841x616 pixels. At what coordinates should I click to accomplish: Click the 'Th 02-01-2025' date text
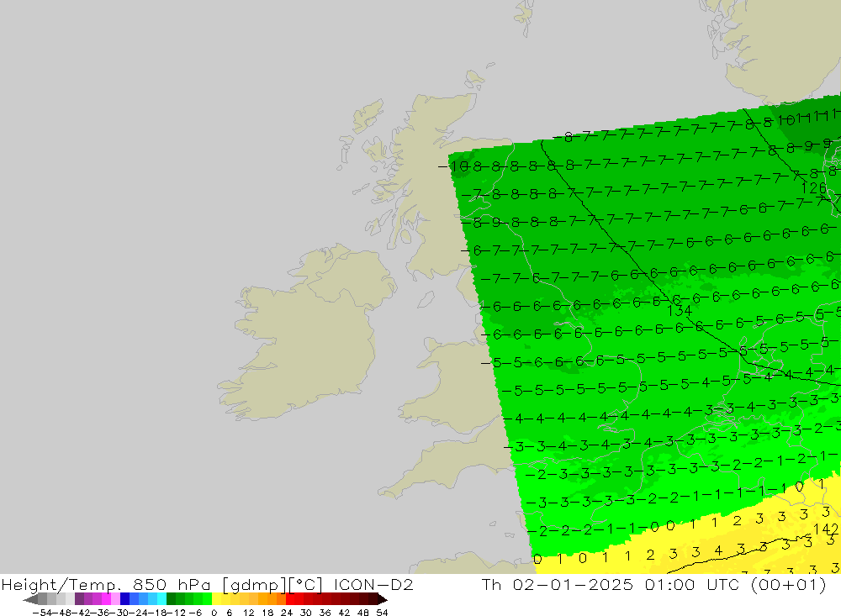tap(558, 584)
